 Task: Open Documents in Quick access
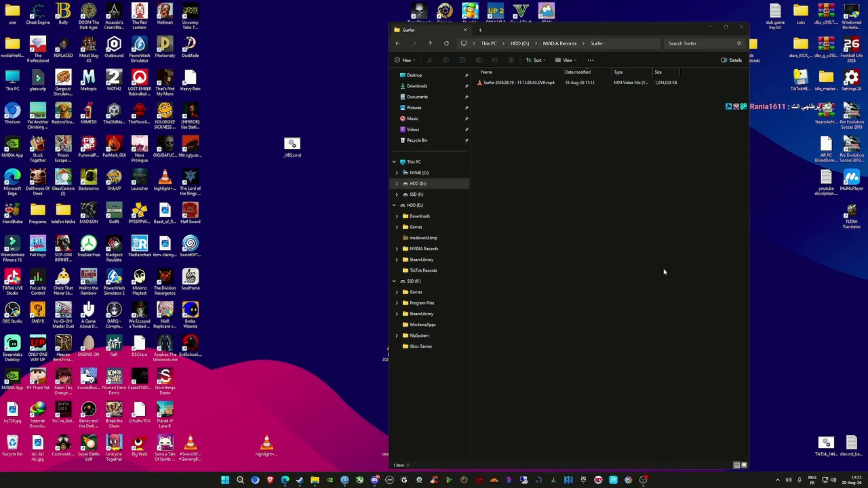pyautogui.click(x=417, y=97)
